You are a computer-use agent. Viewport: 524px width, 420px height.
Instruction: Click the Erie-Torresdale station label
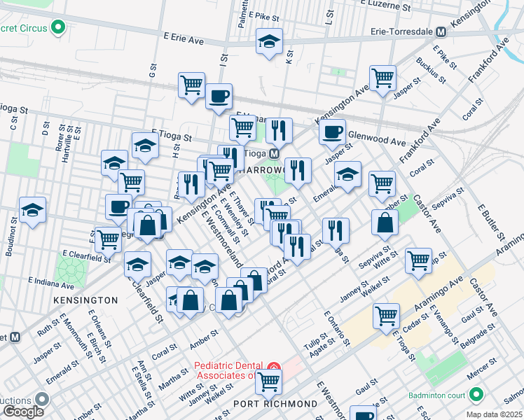(x=401, y=31)
